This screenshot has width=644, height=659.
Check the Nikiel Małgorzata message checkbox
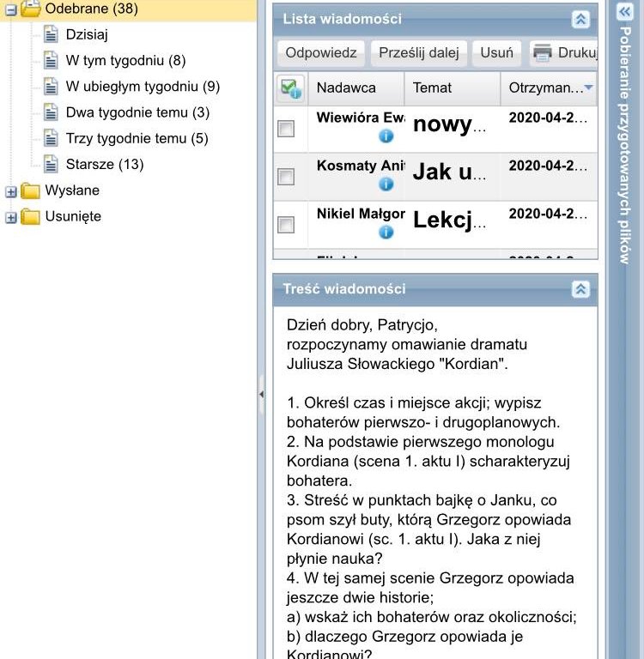pos(286,225)
